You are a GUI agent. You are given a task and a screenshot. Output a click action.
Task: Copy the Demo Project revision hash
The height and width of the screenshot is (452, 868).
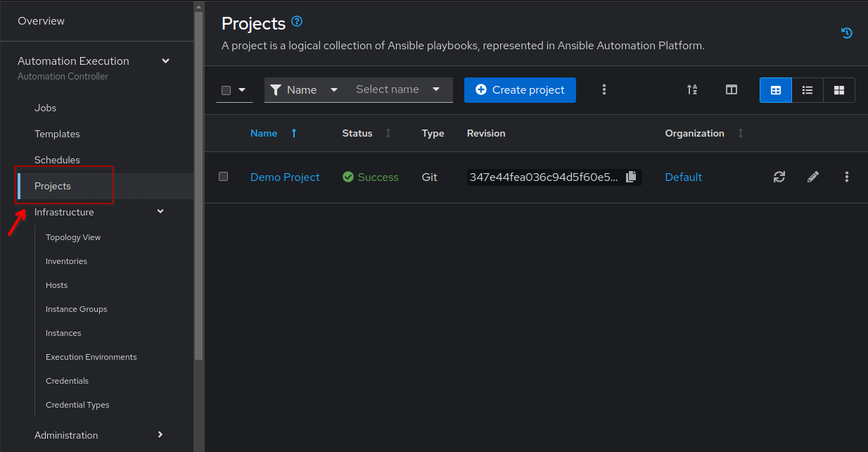click(631, 177)
